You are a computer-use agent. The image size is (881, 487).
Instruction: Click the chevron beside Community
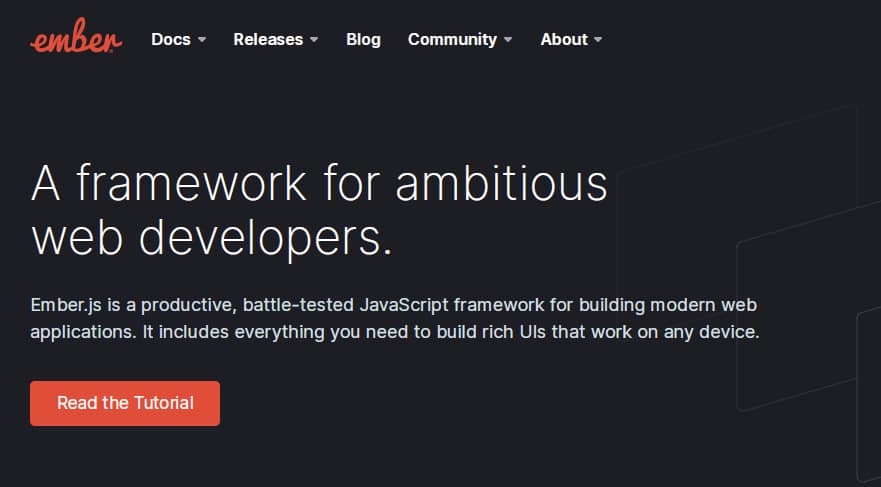(508, 40)
